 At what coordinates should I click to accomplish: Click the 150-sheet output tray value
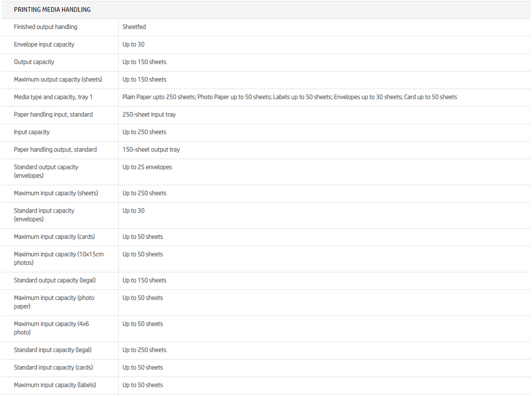click(x=151, y=150)
